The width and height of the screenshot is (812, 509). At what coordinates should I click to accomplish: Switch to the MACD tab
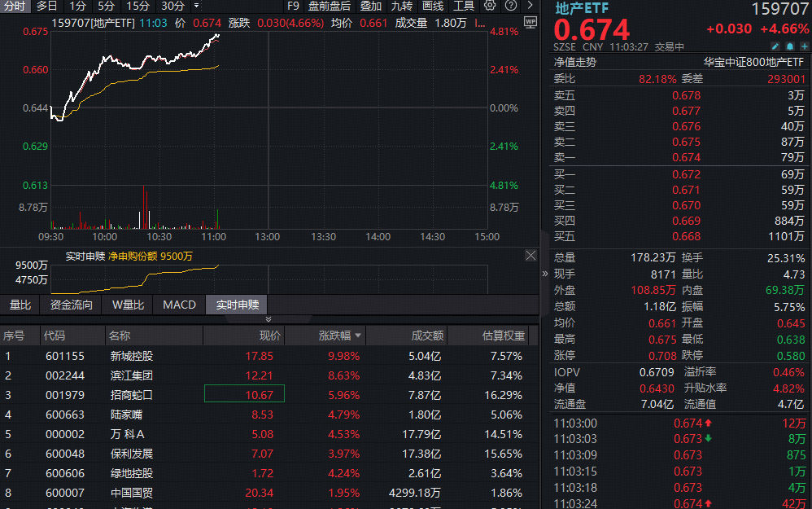(x=179, y=305)
